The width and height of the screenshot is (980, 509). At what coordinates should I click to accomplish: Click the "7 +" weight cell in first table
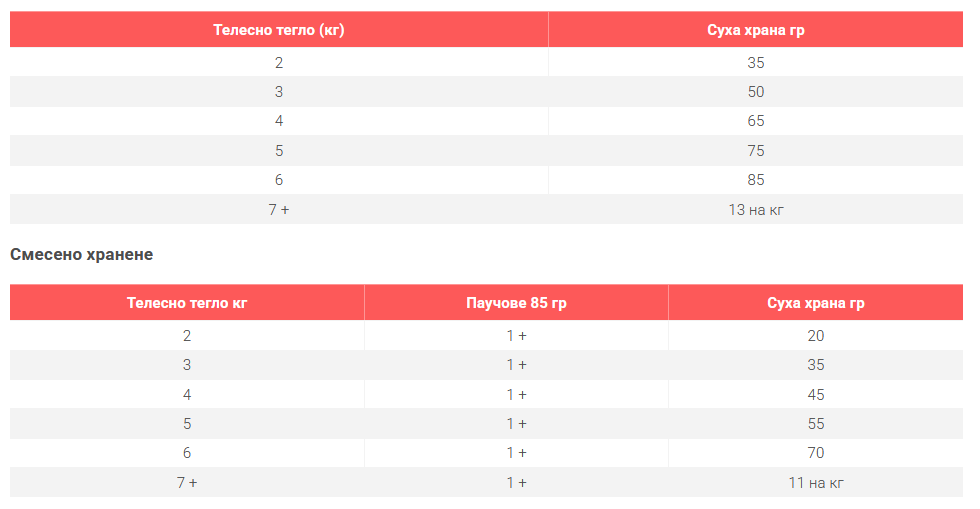[278, 209]
